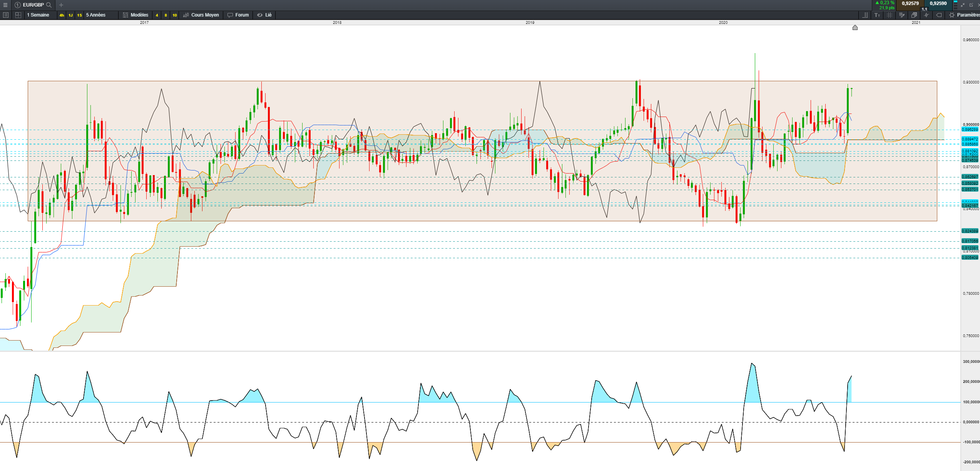Open the indicator node icon
Screen dimensions: 980x471
pyautogui.click(x=926, y=15)
